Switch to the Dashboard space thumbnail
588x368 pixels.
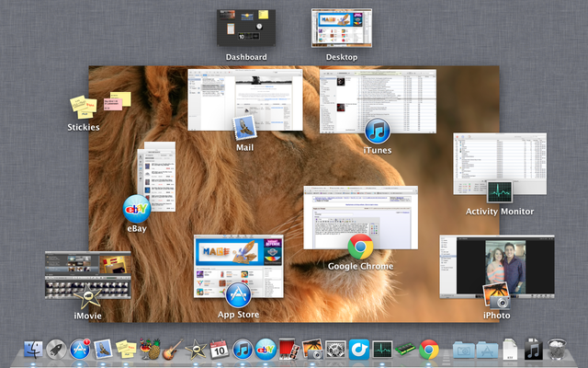[246, 28]
